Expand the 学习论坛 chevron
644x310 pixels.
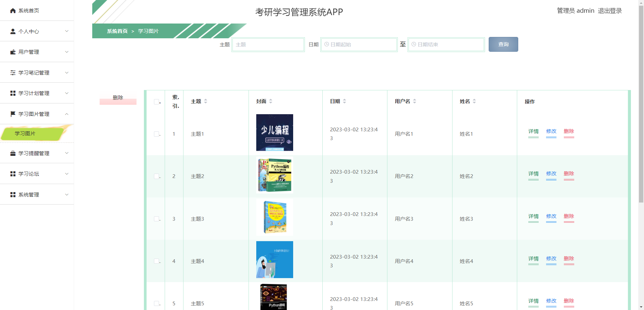tap(67, 174)
